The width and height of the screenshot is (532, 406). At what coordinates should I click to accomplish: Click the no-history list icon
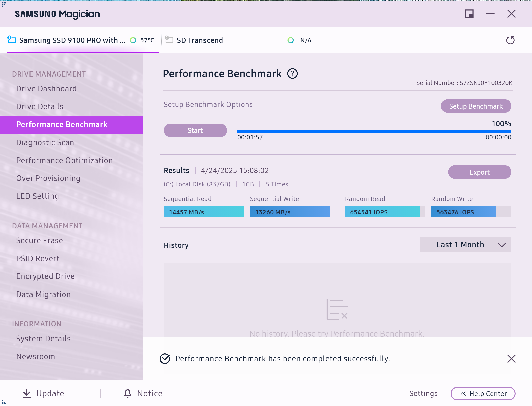tap(337, 310)
